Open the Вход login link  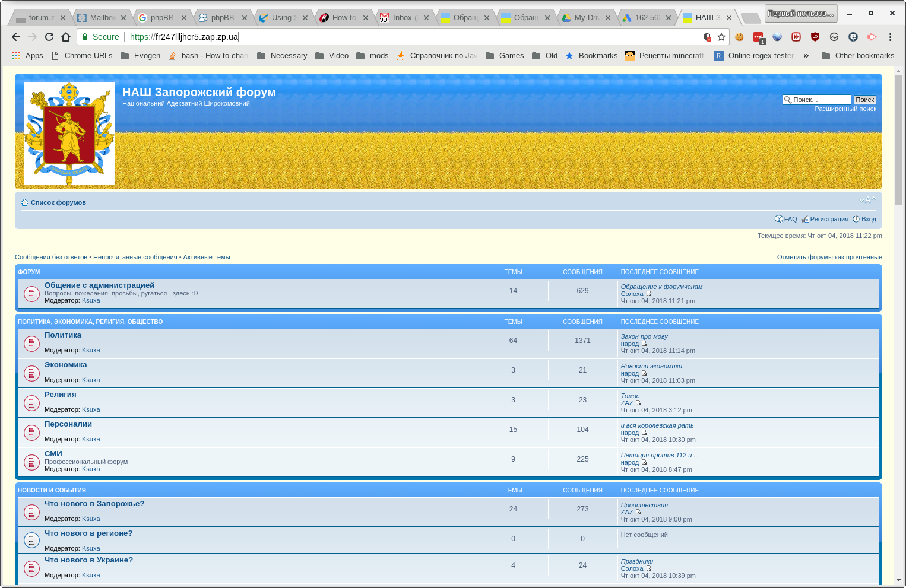point(869,219)
